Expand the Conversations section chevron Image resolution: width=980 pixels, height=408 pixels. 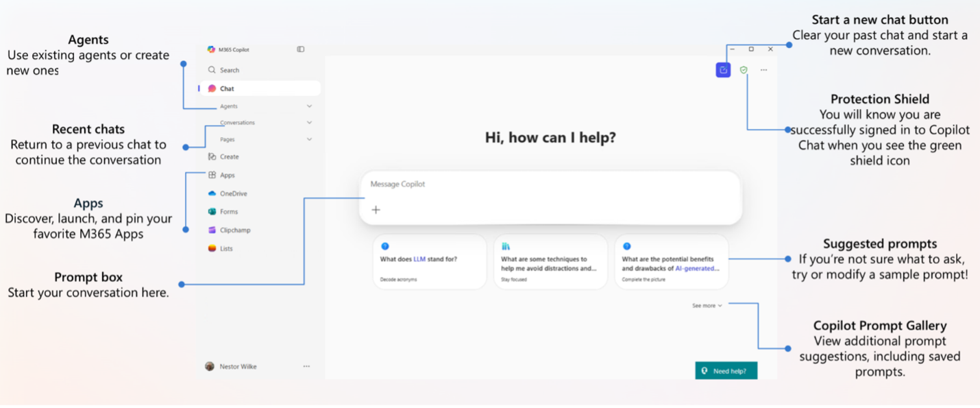(309, 123)
